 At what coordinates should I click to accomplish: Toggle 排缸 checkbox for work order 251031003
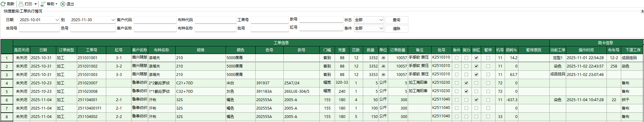point(476,74)
